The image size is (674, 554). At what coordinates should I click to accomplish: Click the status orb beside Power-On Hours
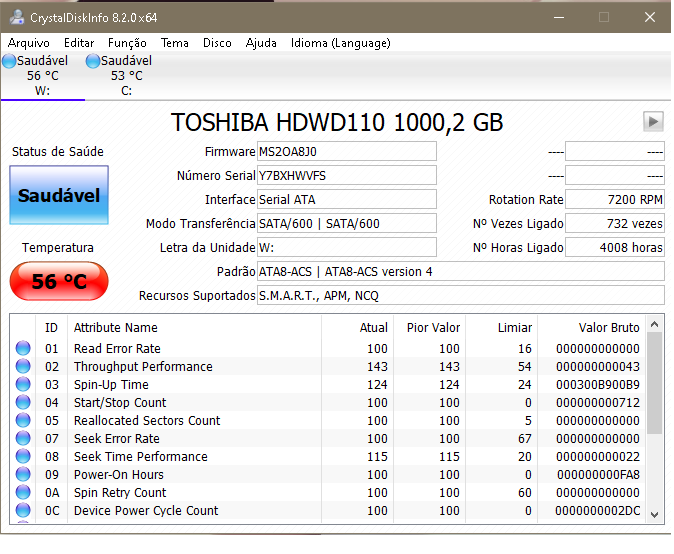pos(23,475)
